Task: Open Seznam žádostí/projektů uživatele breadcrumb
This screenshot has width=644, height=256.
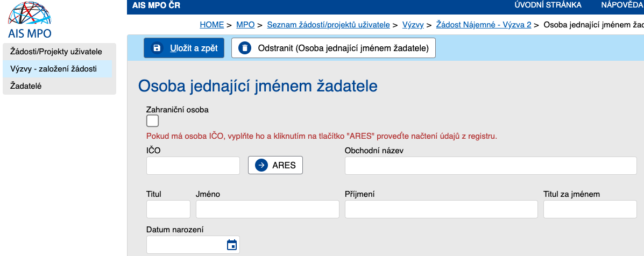Action: click(x=328, y=25)
